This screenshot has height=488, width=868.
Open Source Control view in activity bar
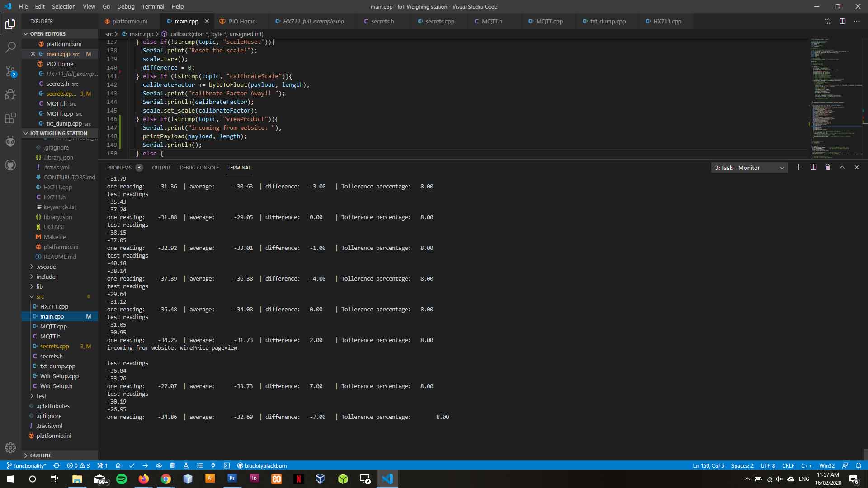(10, 71)
